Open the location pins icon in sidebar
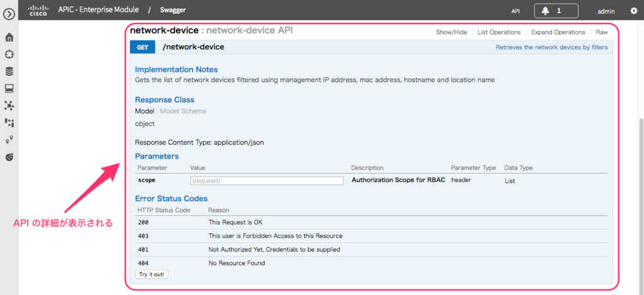 [9, 140]
